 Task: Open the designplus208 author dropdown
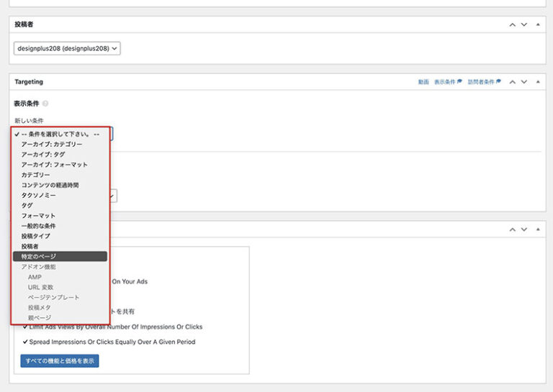[67, 49]
